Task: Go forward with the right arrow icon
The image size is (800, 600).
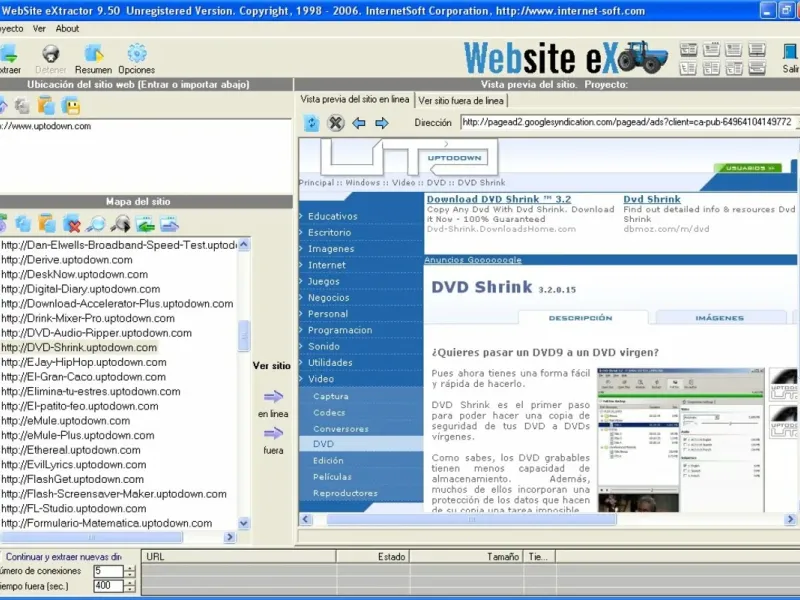Action: (382, 123)
